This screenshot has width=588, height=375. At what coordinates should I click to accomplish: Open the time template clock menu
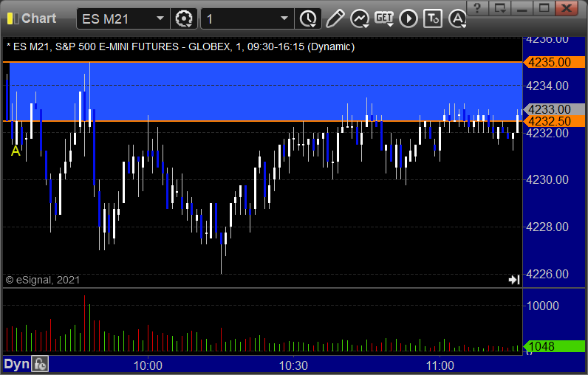(308, 18)
